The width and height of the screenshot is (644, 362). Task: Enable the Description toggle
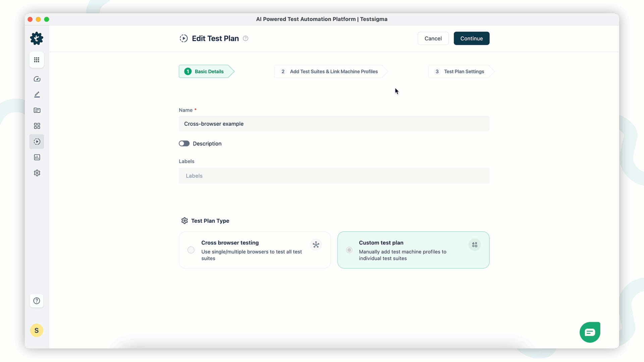184,143
